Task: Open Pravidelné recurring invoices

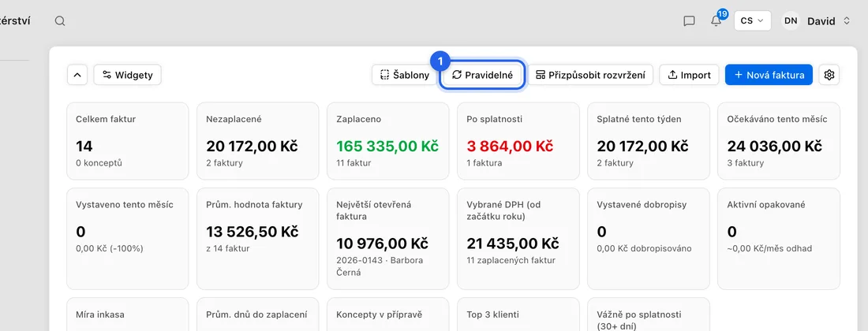Action: point(482,75)
